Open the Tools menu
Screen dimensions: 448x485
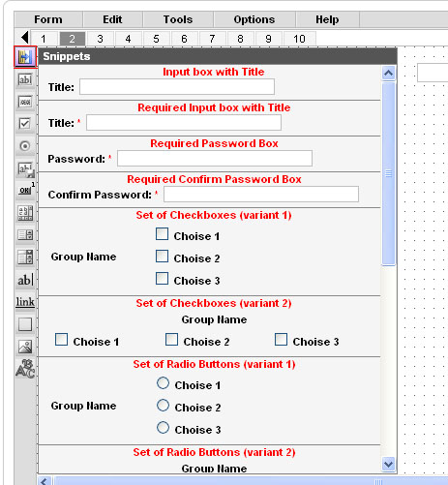pyautogui.click(x=178, y=19)
